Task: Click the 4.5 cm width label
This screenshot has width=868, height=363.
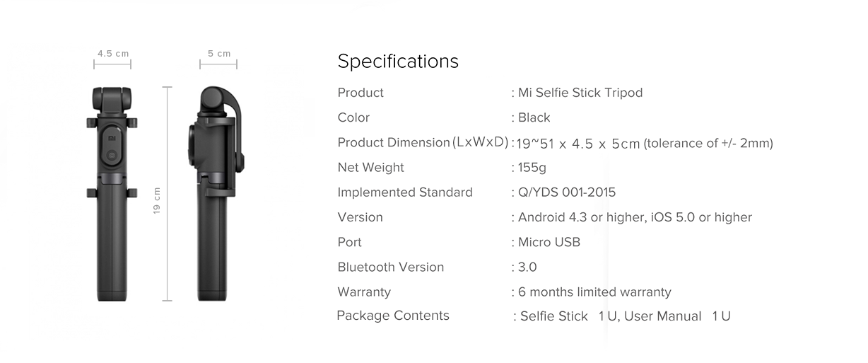Action: pos(113,54)
